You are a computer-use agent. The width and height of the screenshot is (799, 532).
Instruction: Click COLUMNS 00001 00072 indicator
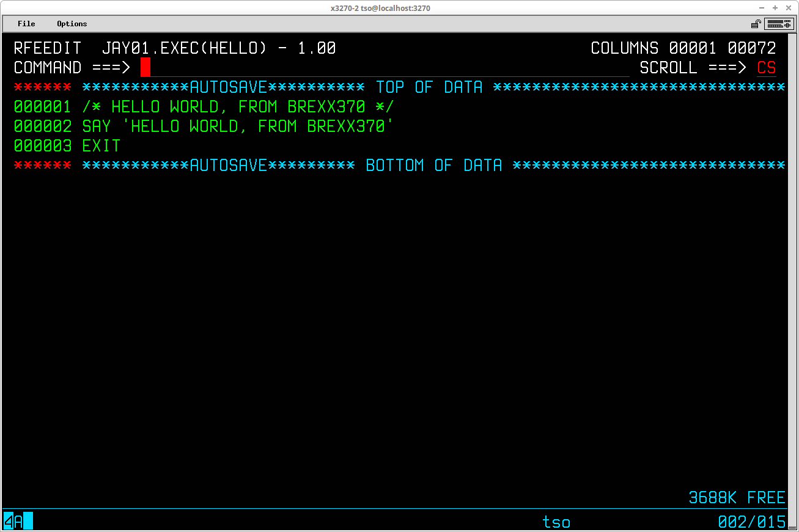click(683, 48)
